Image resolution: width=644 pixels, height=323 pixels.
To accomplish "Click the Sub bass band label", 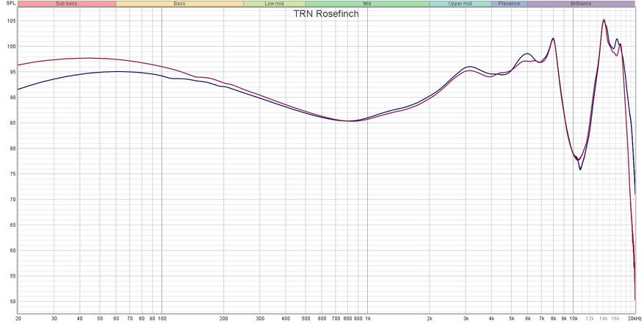I will pyautogui.click(x=67, y=4).
